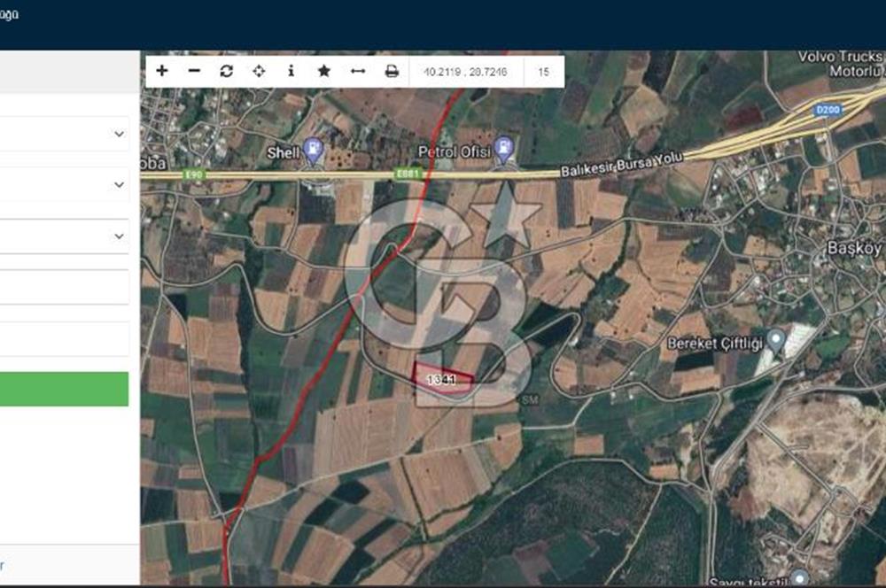Screen dimensions: 886x588
Task: Refresh the map view
Action: (227, 69)
